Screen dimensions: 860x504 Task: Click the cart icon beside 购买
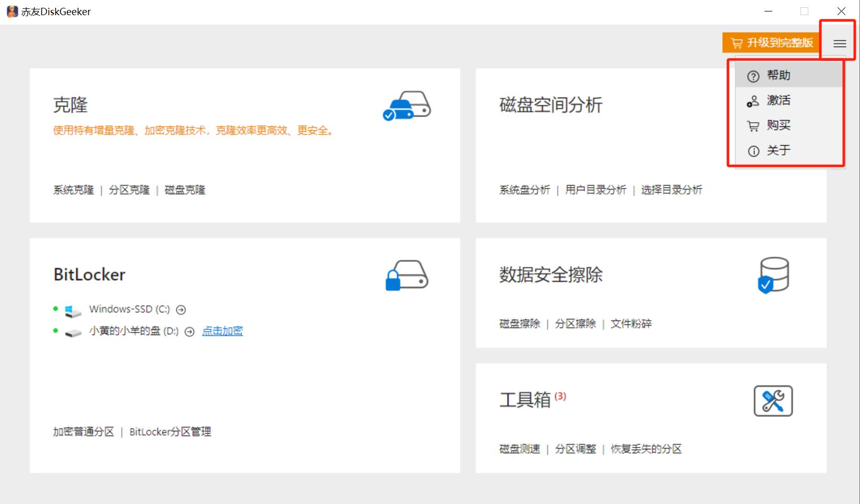coord(753,126)
